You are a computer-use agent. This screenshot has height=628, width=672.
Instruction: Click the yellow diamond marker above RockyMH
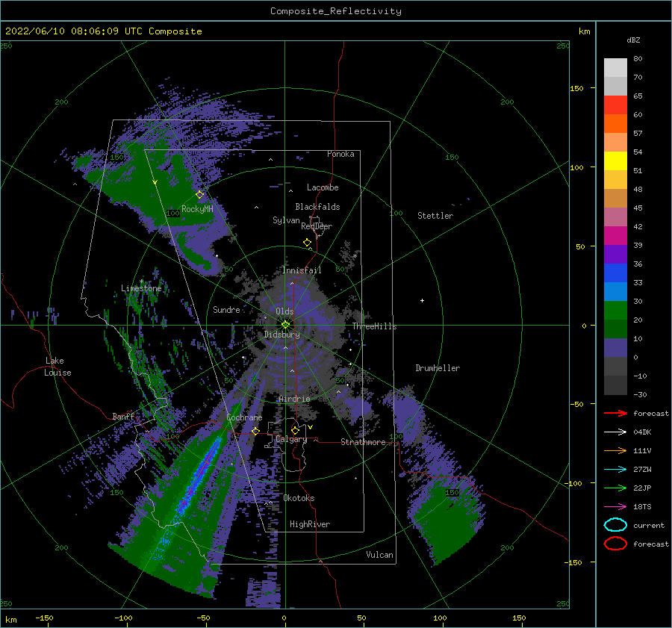coord(199,195)
